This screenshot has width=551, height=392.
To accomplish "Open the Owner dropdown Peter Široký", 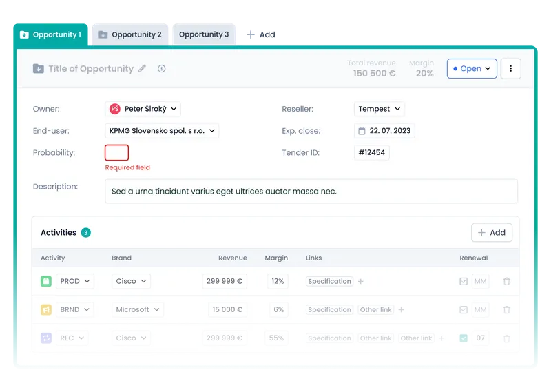I will 143,109.
